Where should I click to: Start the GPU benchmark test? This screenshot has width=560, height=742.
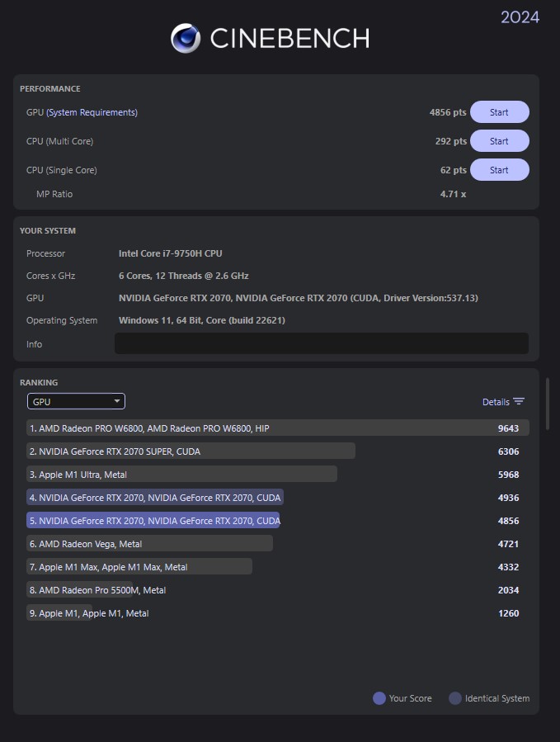(x=500, y=112)
